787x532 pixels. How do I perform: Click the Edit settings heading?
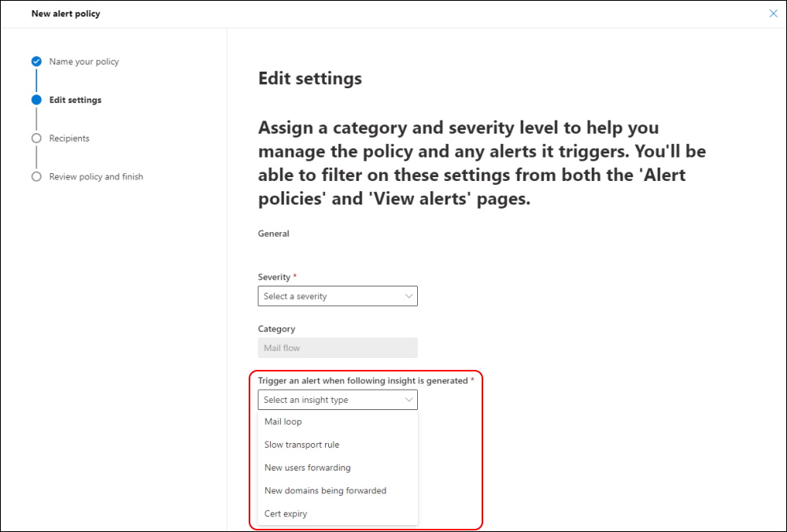(309, 79)
